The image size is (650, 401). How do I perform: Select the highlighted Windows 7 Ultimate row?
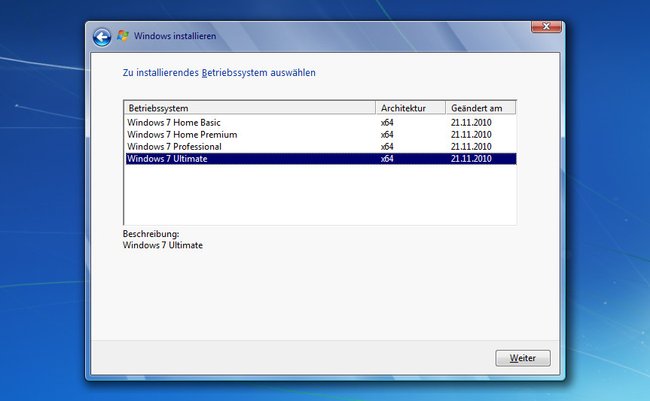point(321,158)
